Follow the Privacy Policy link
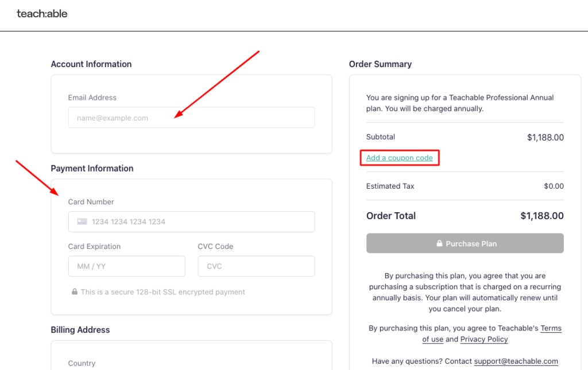Screen dimensions: 588x370 (x=484, y=339)
